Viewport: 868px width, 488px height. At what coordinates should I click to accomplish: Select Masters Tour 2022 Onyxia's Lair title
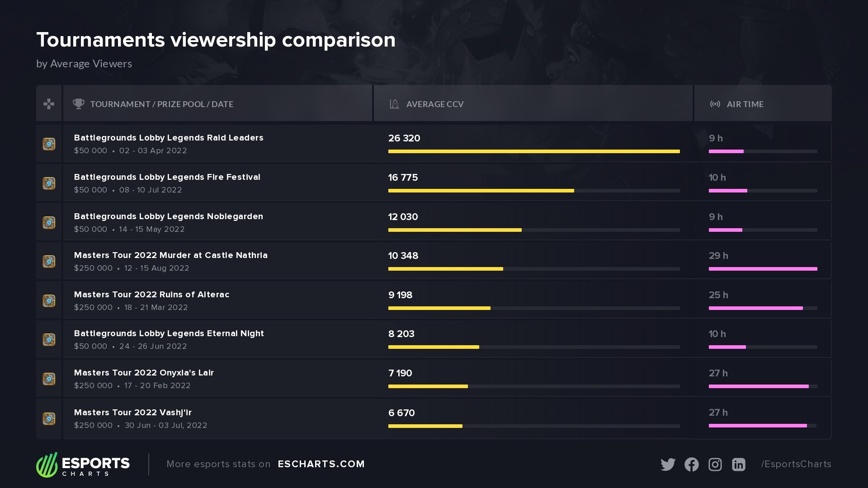coord(144,373)
